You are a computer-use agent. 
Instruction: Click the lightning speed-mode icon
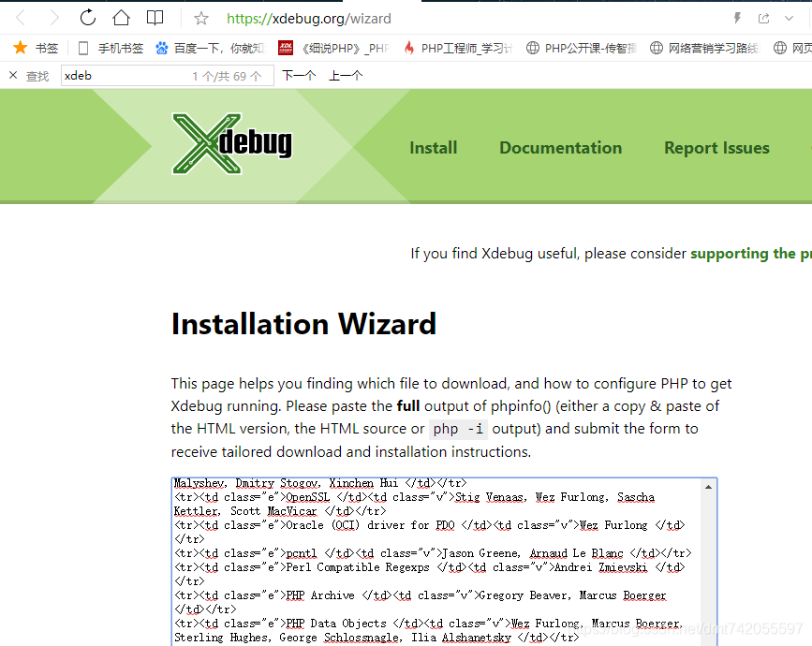tap(737, 18)
